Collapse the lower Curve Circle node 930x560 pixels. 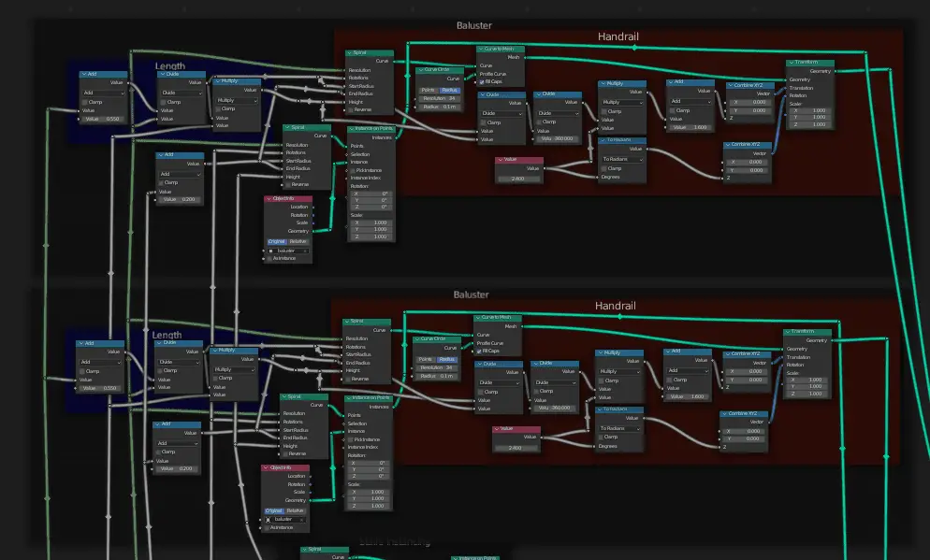pos(417,339)
